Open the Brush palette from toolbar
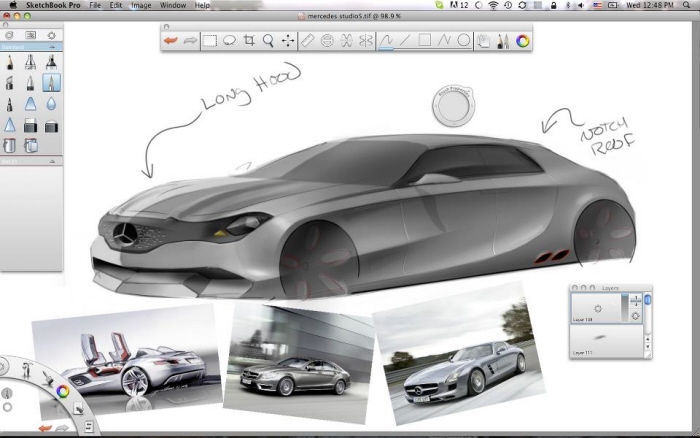 click(503, 41)
